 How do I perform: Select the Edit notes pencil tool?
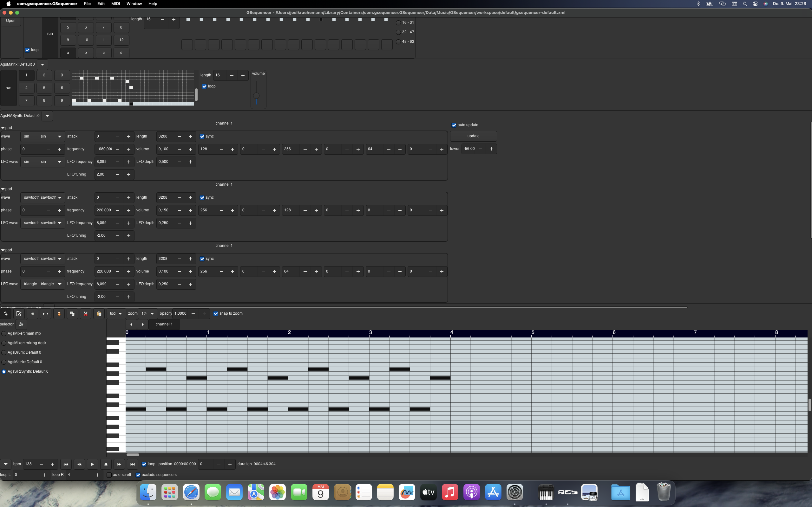[19, 313]
